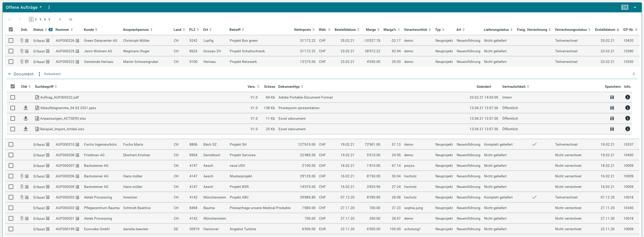Open three-dot menu beside Offene Aufträge
This screenshot has height=237, width=644.
tap(49, 7)
